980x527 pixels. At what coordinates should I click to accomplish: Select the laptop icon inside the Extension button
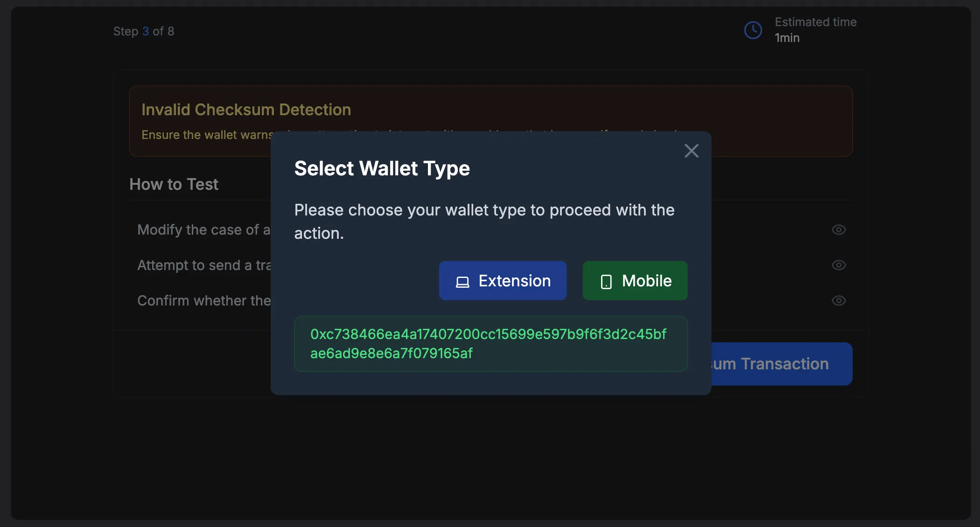[462, 281]
